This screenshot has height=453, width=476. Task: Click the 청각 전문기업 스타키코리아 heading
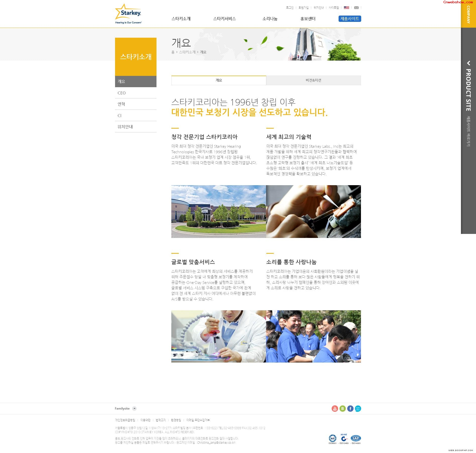click(204, 137)
